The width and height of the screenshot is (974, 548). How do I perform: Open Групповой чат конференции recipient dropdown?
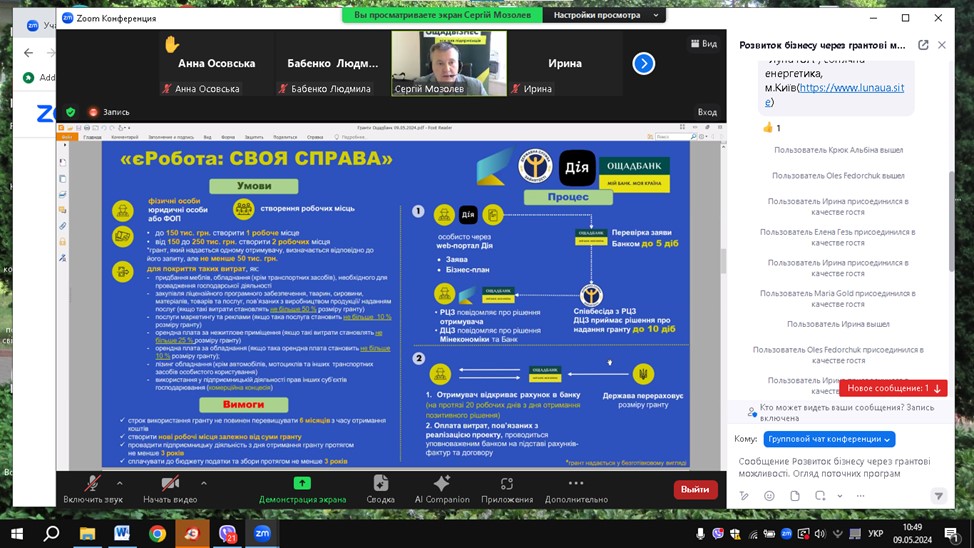pos(829,439)
